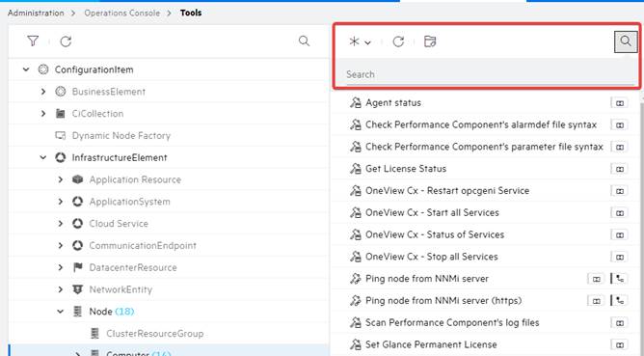Click the badge icon on Agent status row
Viewport: 644px width, 356px height.
[619, 103]
